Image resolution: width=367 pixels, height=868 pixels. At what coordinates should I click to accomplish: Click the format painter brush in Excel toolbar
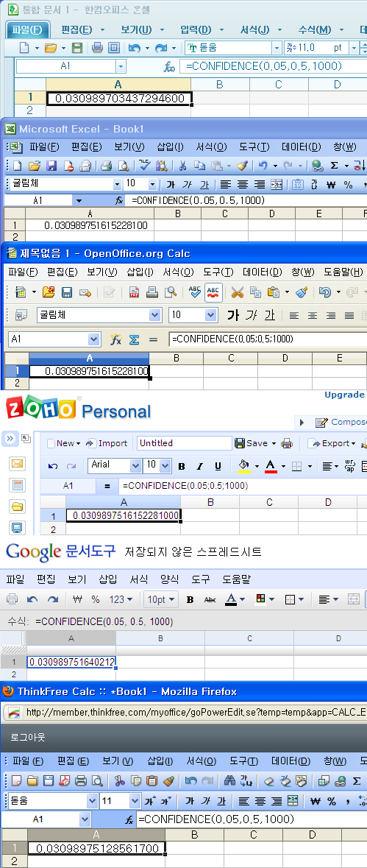241,165
